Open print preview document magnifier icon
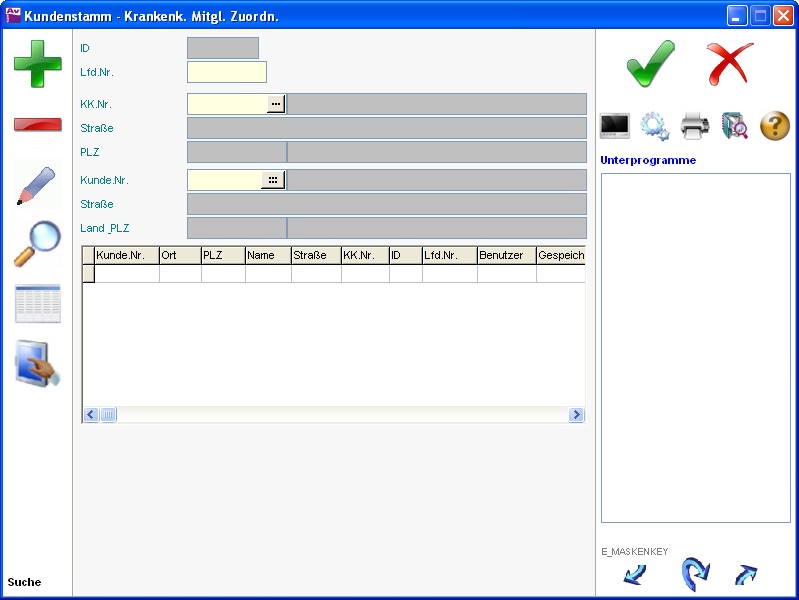 [x=735, y=126]
